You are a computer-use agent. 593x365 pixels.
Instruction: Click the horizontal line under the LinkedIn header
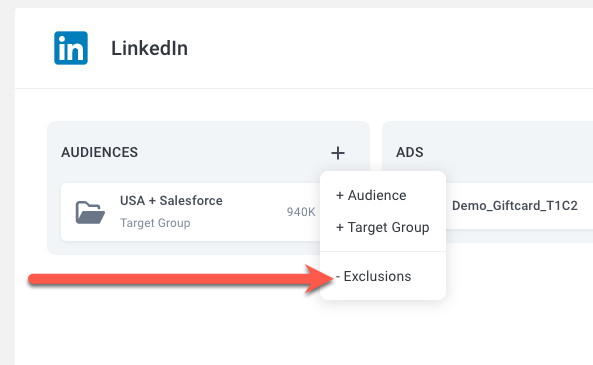click(x=304, y=88)
